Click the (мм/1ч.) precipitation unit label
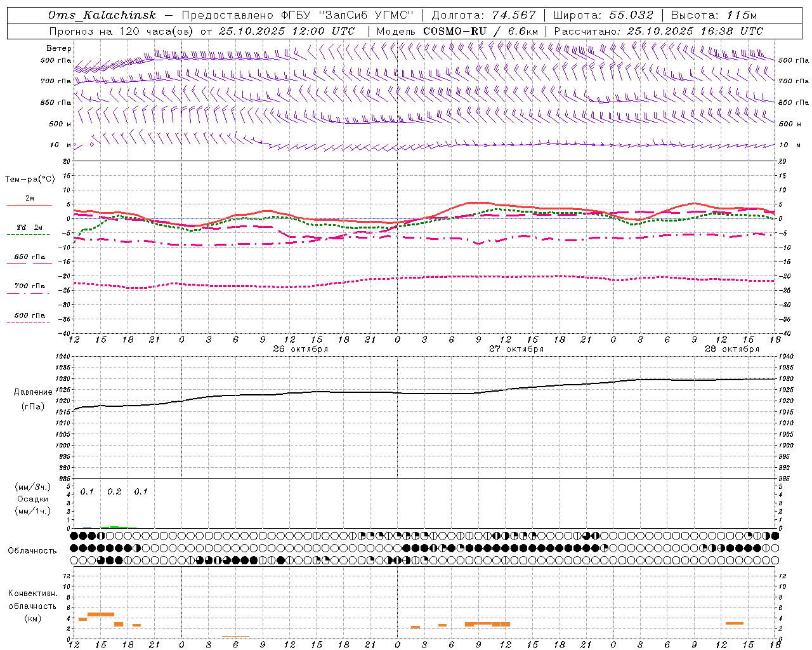Viewport: 812px width, 650px height. 33,511
